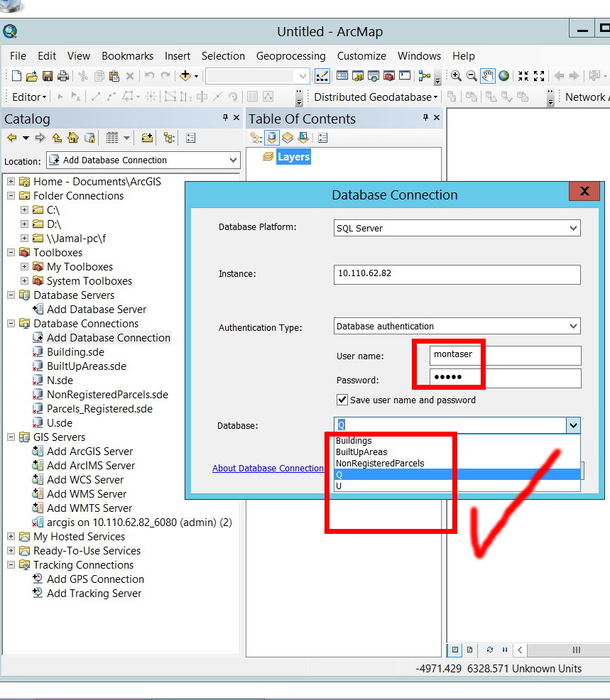Viewport: 610px width, 700px height.
Task: Click the User name field
Action: pos(506,356)
